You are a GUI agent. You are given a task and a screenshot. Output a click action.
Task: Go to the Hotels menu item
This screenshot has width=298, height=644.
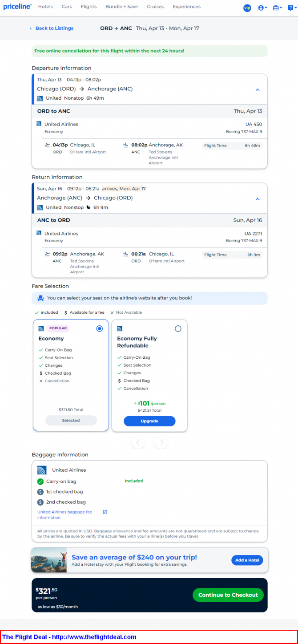pyautogui.click(x=45, y=7)
